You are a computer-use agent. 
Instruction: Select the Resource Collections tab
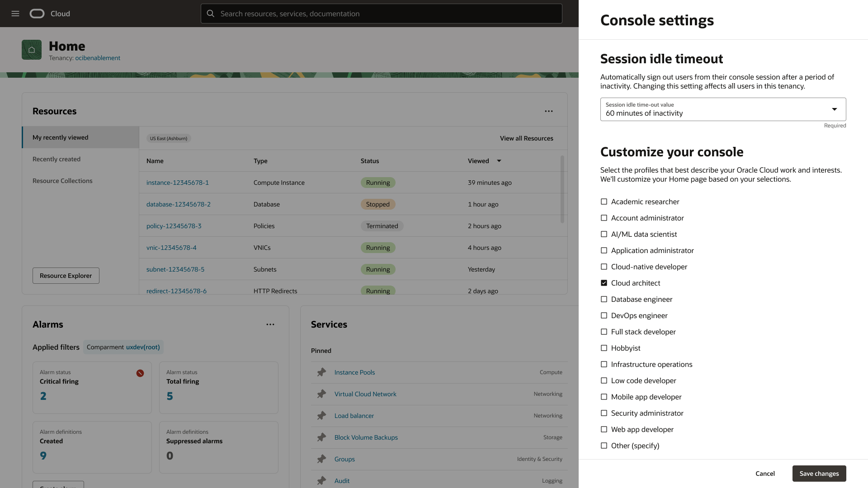62,181
